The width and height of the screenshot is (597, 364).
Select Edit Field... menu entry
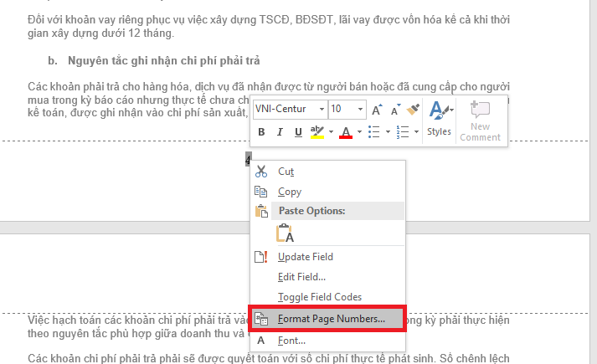tap(327, 277)
